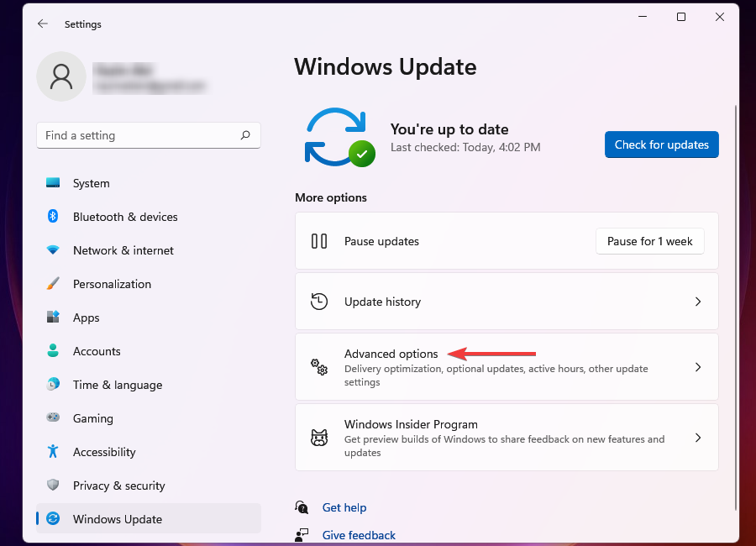Click the Pause updates pause icon
The height and width of the screenshot is (546, 756).
pyautogui.click(x=318, y=241)
